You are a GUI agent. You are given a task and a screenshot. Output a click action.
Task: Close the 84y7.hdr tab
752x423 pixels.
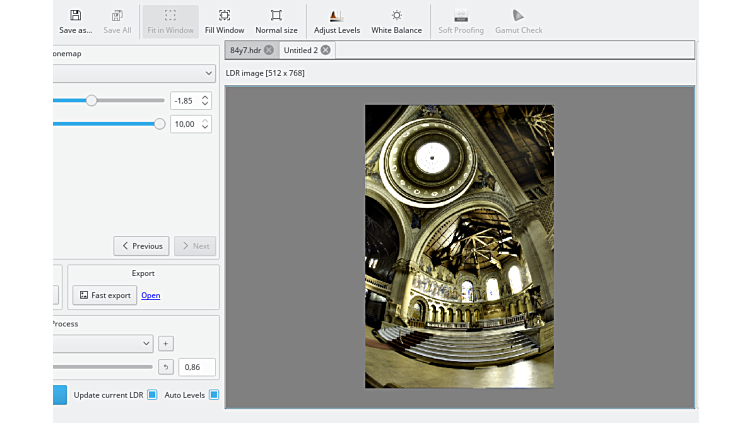[x=269, y=50]
